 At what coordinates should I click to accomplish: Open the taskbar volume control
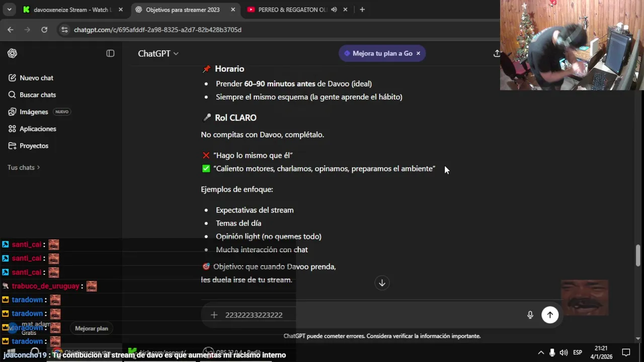click(x=563, y=352)
